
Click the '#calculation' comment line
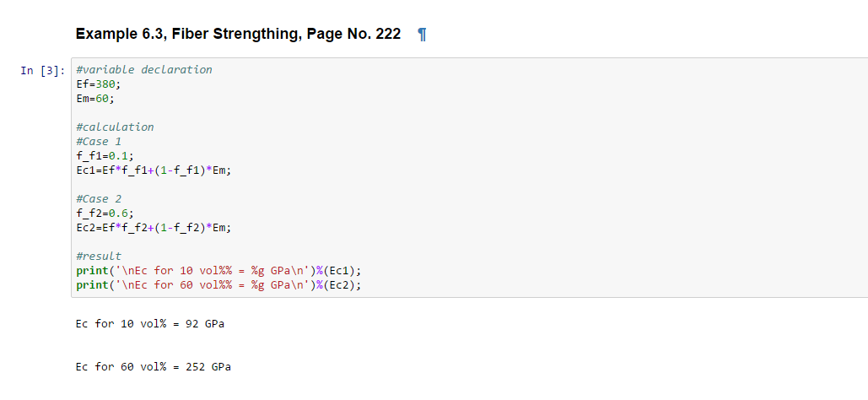point(115,127)
